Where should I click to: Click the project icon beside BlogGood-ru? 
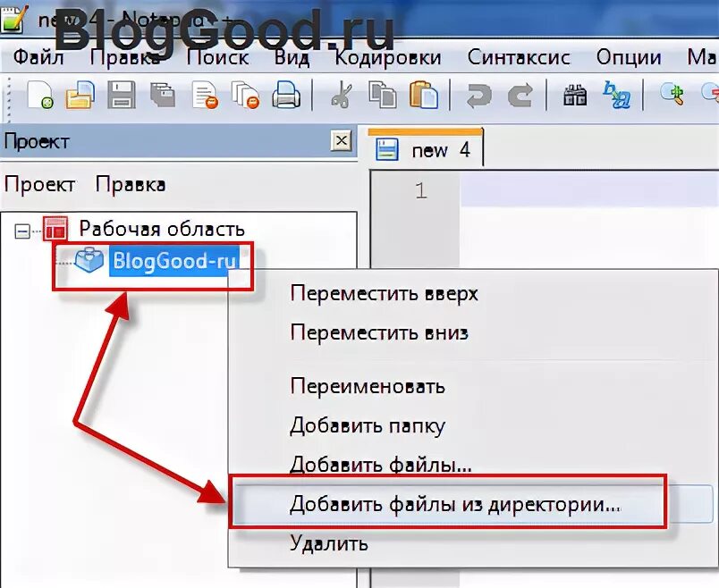click(89, 261)
